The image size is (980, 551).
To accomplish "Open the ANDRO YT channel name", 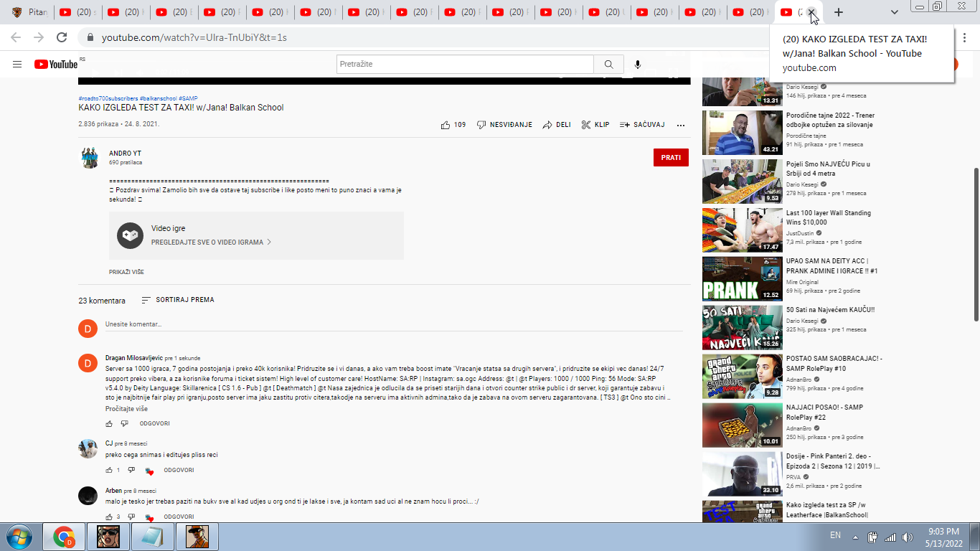I will (125, 154).
